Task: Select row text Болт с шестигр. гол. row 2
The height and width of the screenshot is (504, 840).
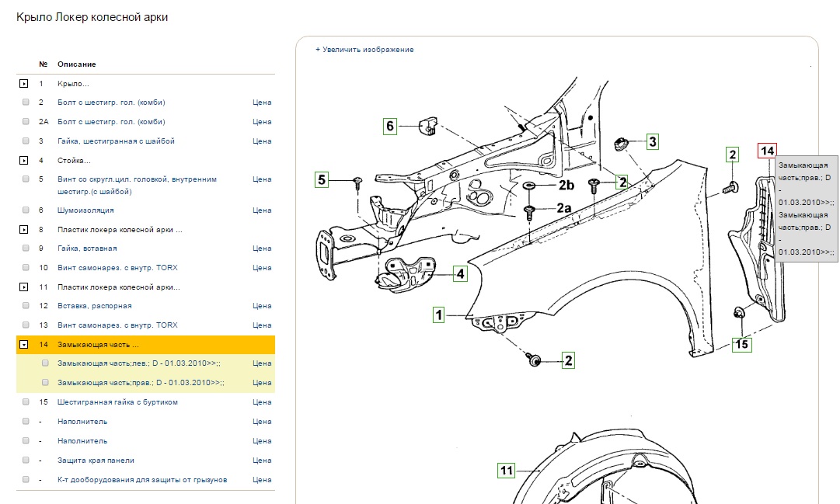Action: (x=111, y=103)
